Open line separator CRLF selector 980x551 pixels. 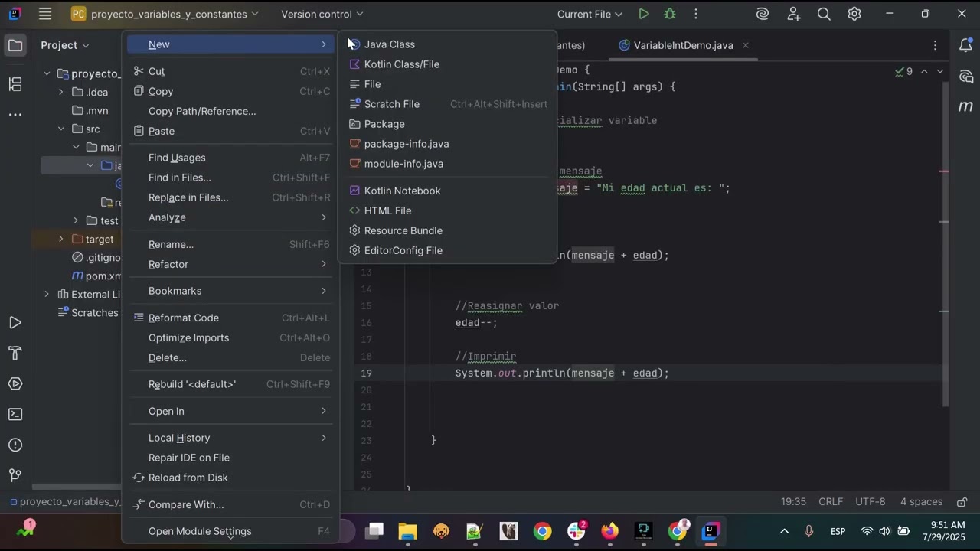831,502
